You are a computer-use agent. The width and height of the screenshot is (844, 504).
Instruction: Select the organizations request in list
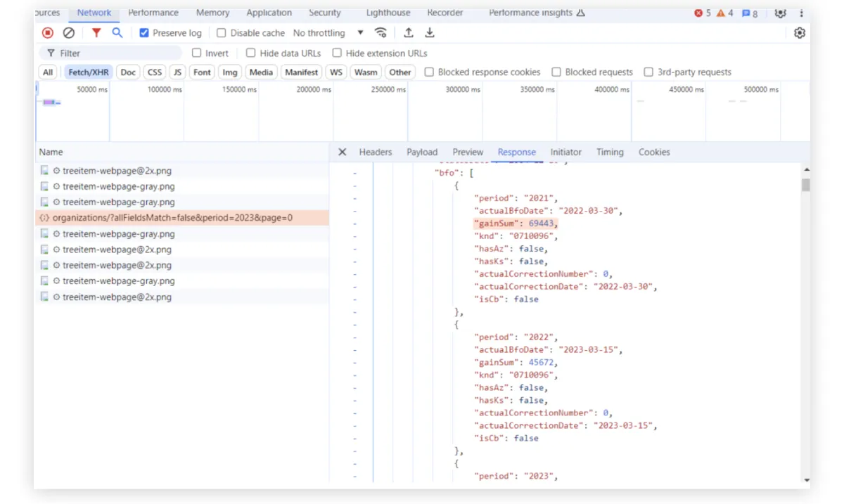point(172,218)
